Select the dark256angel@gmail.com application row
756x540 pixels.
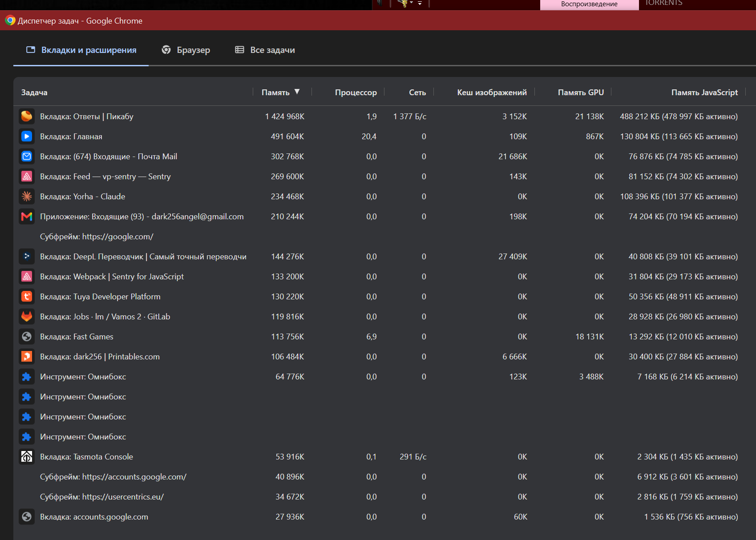pyautogui.click(x=384, y=217)
